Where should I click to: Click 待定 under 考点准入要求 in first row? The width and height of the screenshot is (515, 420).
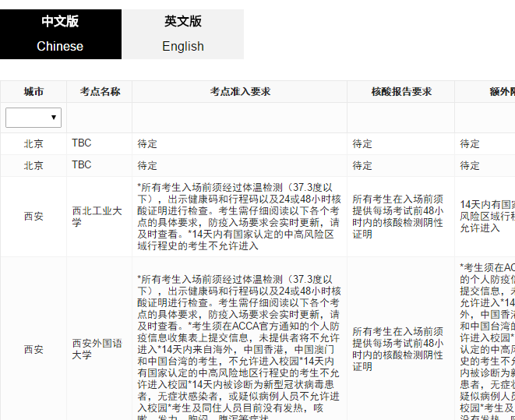coord(147,144)
